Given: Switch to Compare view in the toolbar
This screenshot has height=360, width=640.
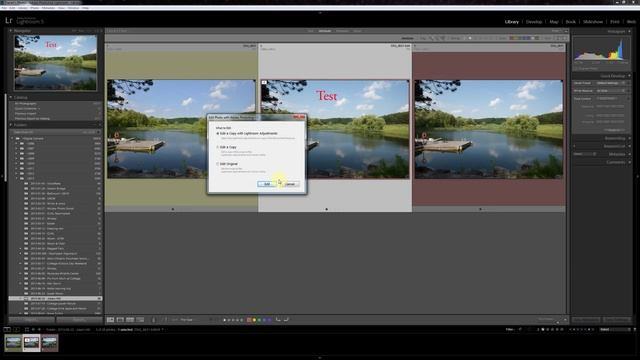Looking at the screenshot, I should point(130,320).
